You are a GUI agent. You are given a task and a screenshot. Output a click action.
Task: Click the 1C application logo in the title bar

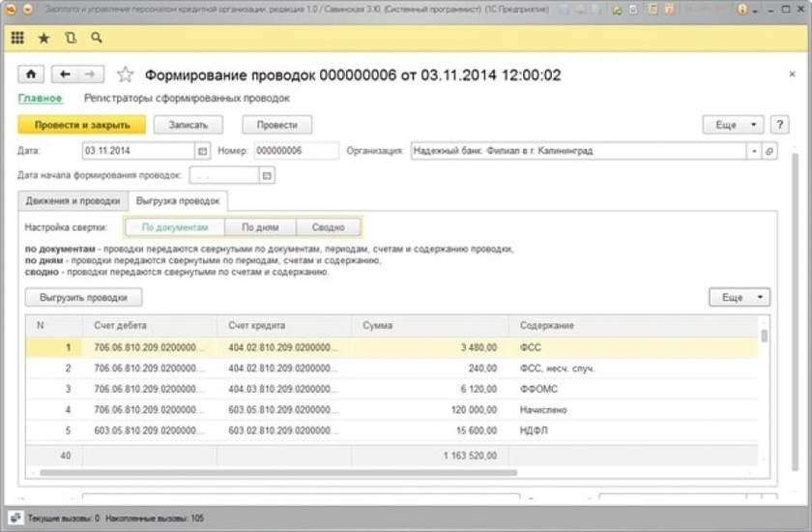tap(11, 9)
